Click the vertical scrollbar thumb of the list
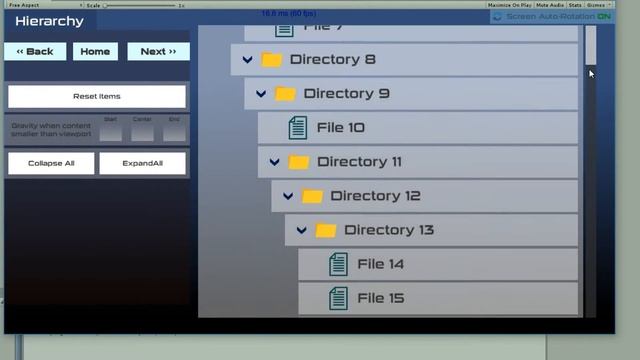The width and height of the screenshot is (640, 360). (591, 45)
